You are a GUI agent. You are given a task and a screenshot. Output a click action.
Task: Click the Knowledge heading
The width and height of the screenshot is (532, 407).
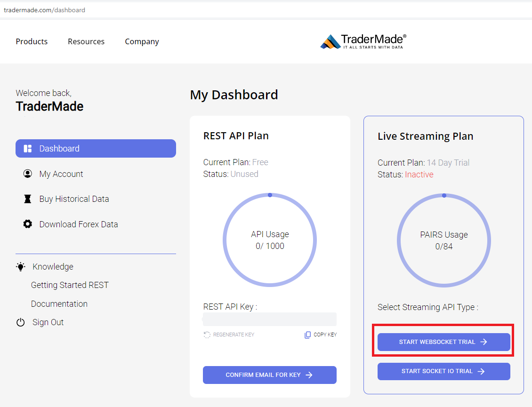pyautogui.click(x=53, y=267)
